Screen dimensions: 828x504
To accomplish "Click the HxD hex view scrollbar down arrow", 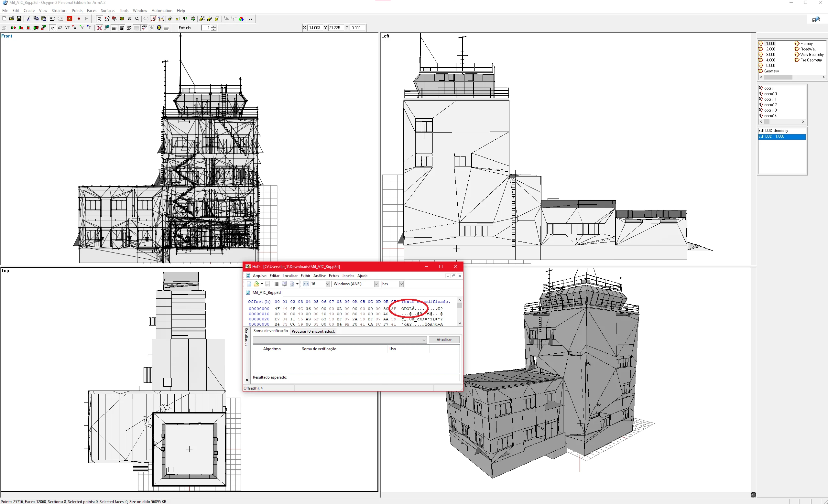I will click(460, 323).
